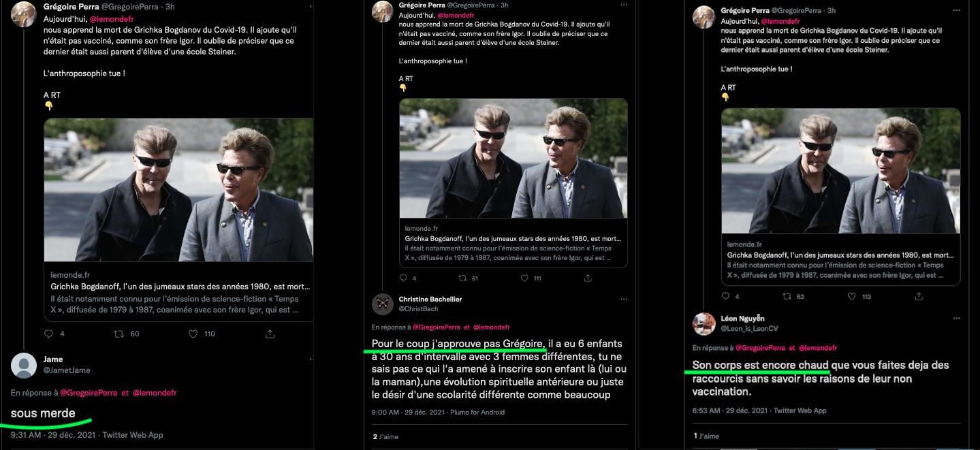Open Jame's profile avatar

[24, 366]
